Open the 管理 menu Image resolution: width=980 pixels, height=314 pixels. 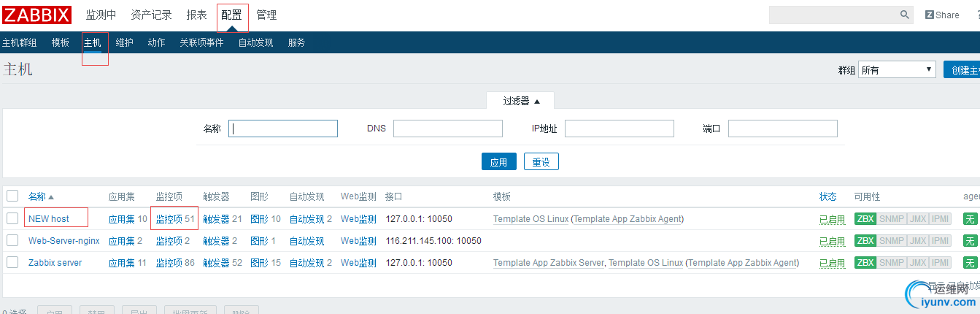[266, 15]
